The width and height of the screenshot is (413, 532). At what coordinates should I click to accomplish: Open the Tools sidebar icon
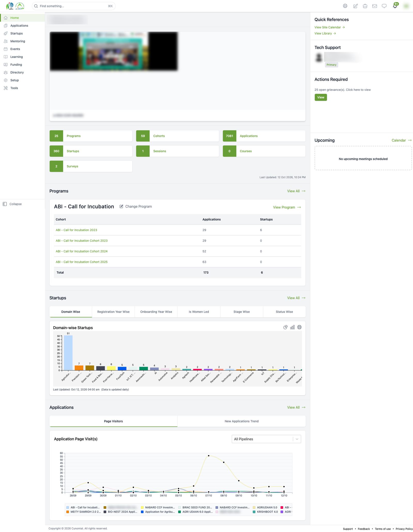point(6,88)
